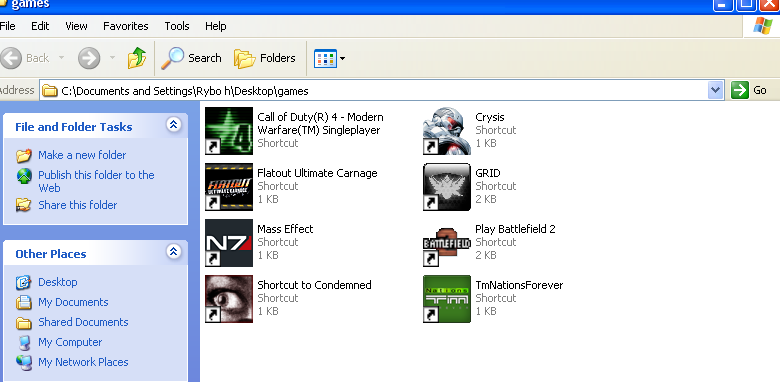Click the Desktop icon in Other Places

click(23, 283)
